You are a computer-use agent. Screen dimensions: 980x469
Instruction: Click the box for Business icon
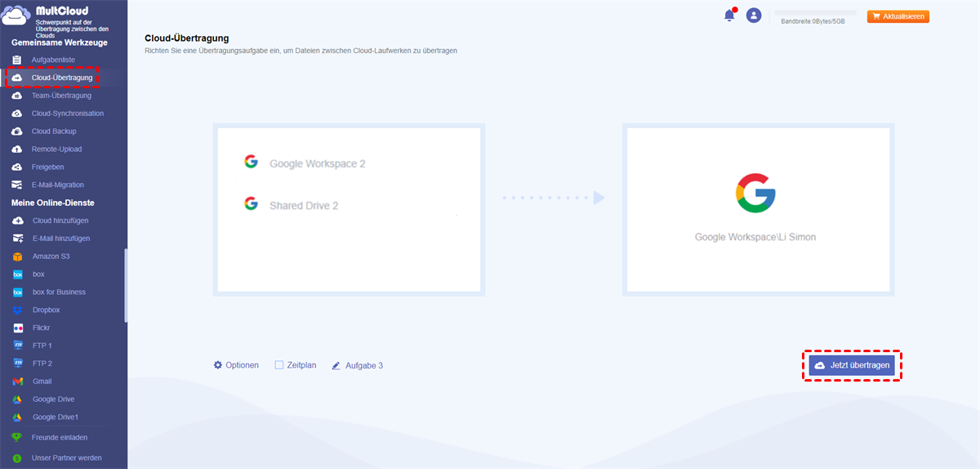(x=17, y=292)
